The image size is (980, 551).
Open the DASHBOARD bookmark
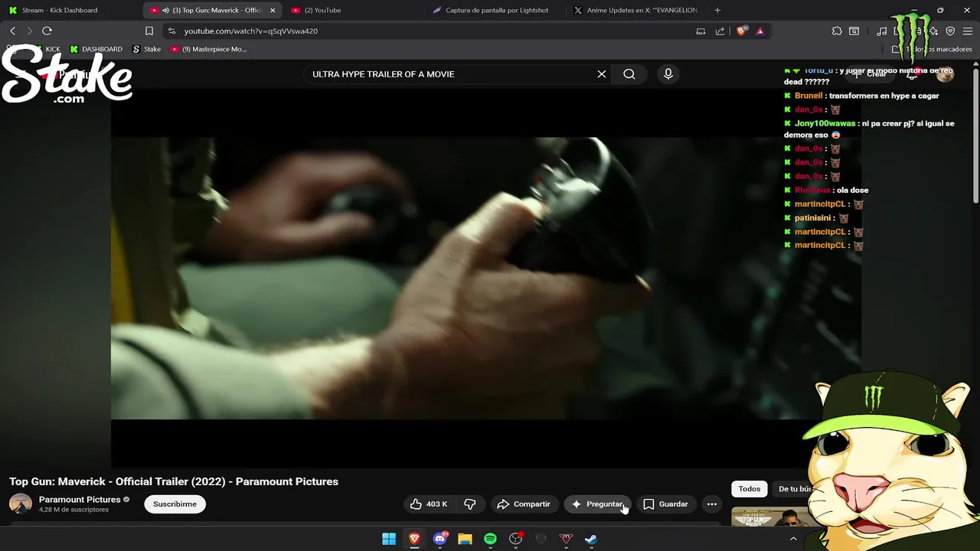(96, 49)
